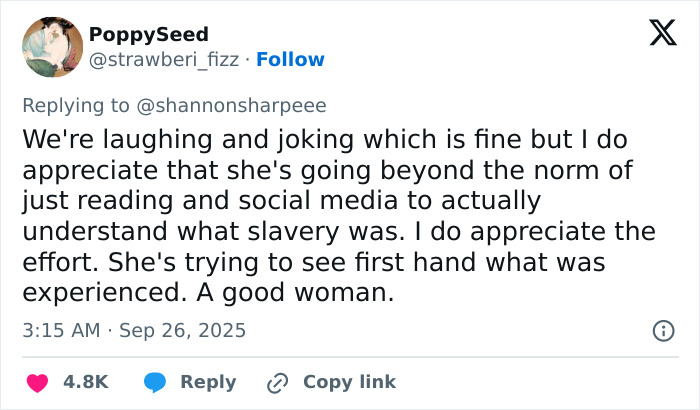Click the chain link copy icon
Viewport: 700px width, 410px height.
(277, 382)
